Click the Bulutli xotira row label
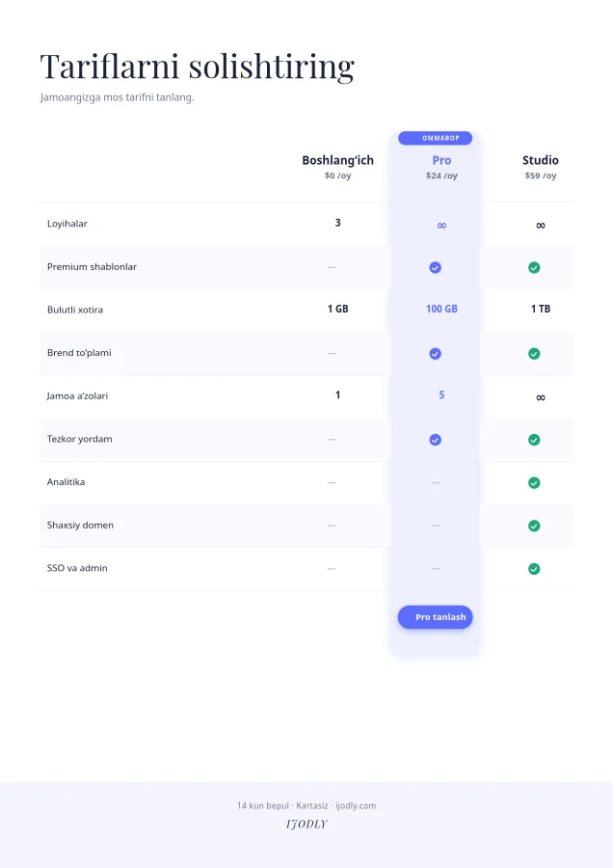This screenshot has height=868, width=613. click(74, 310)
